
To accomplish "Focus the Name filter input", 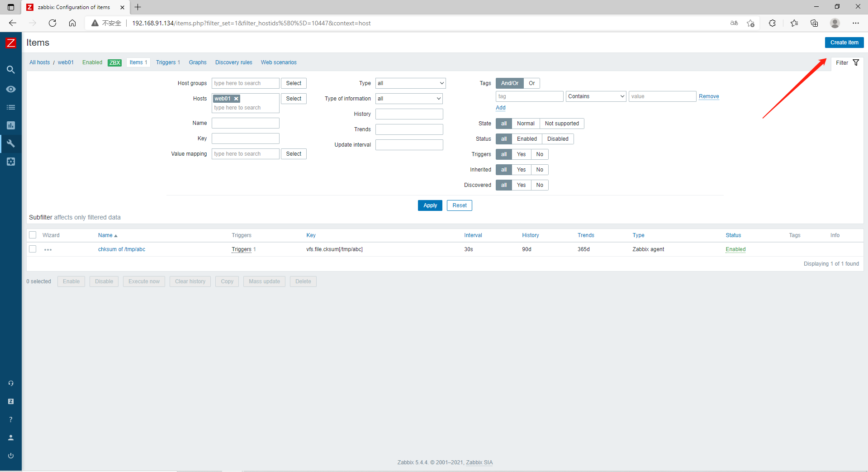I will point(246,123).
